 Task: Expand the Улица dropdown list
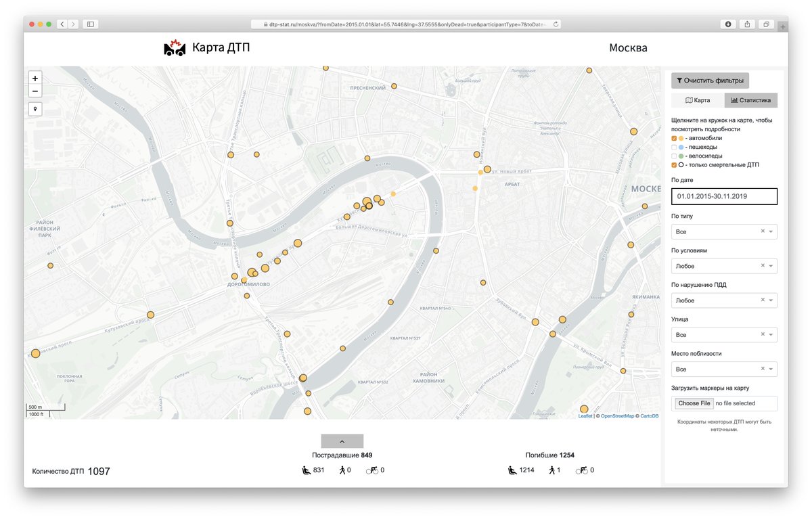(x=770, y=334)
